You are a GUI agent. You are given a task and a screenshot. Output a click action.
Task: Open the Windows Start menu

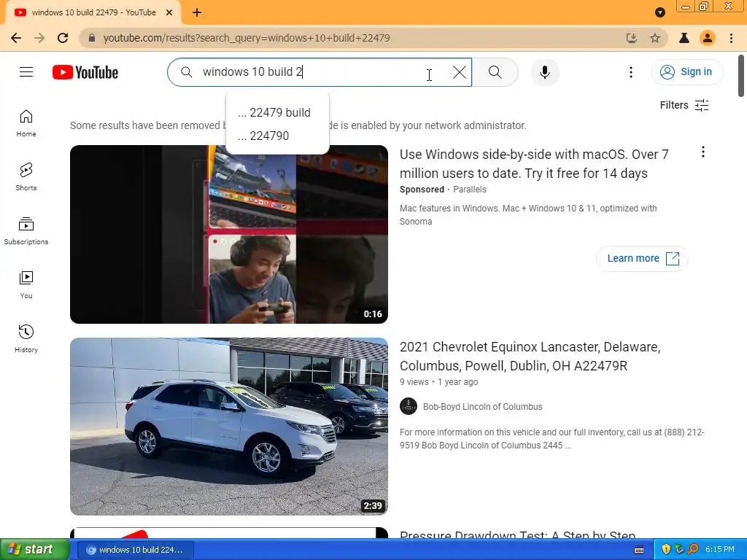34,550
